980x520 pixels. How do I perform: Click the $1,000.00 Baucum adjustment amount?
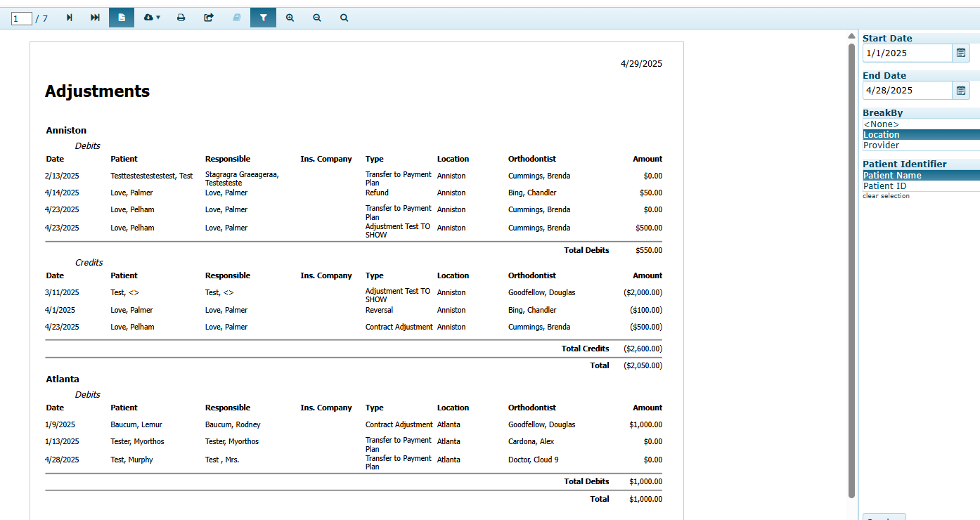645,424
